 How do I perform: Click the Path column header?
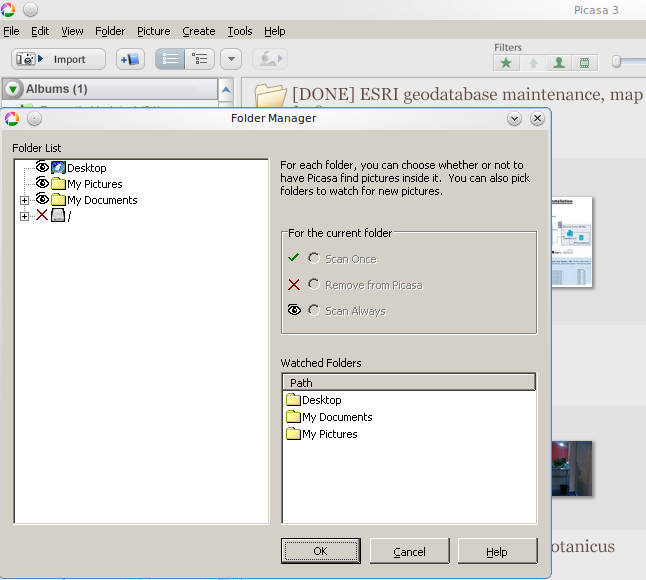409,382
